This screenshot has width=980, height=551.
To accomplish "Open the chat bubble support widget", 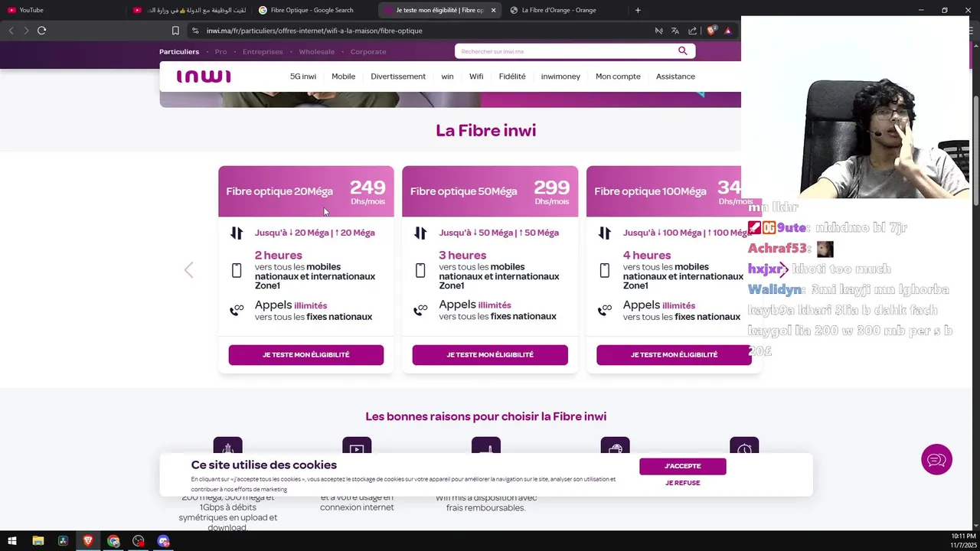I will (x=936, y=460).
